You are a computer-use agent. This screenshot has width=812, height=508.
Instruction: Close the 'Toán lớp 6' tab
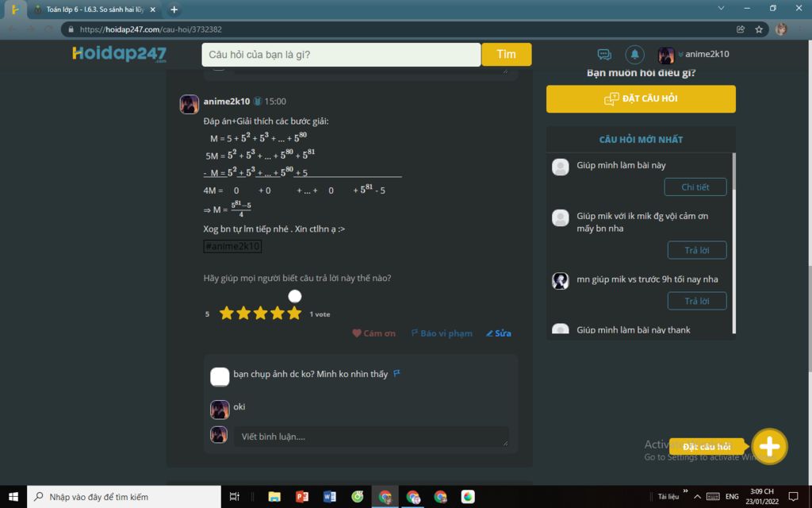153,10
